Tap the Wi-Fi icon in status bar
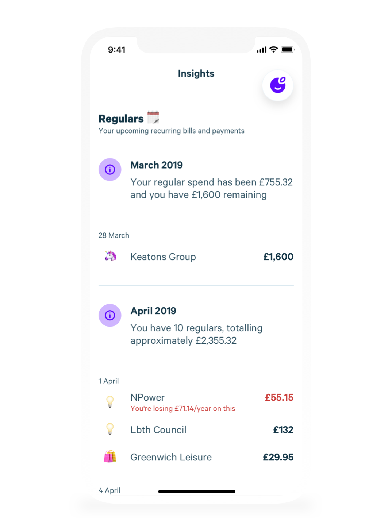Screen dimensions: 392x532 pyautogui.click(x=274, y=50)
